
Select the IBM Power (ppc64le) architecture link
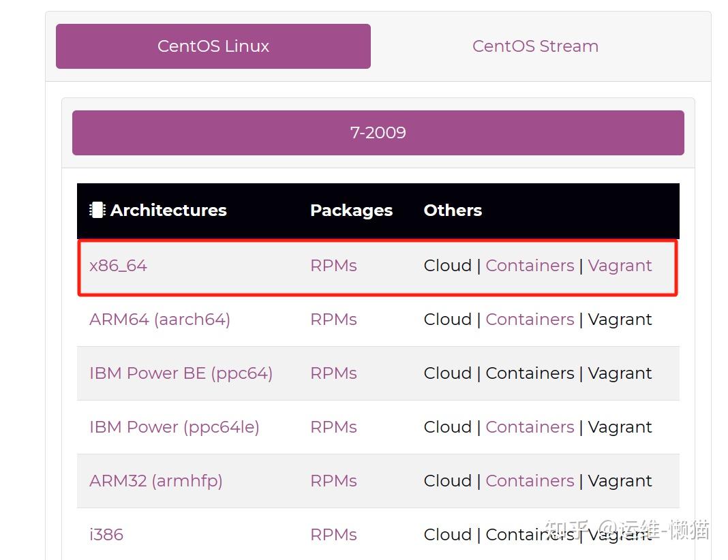(175, 426)
